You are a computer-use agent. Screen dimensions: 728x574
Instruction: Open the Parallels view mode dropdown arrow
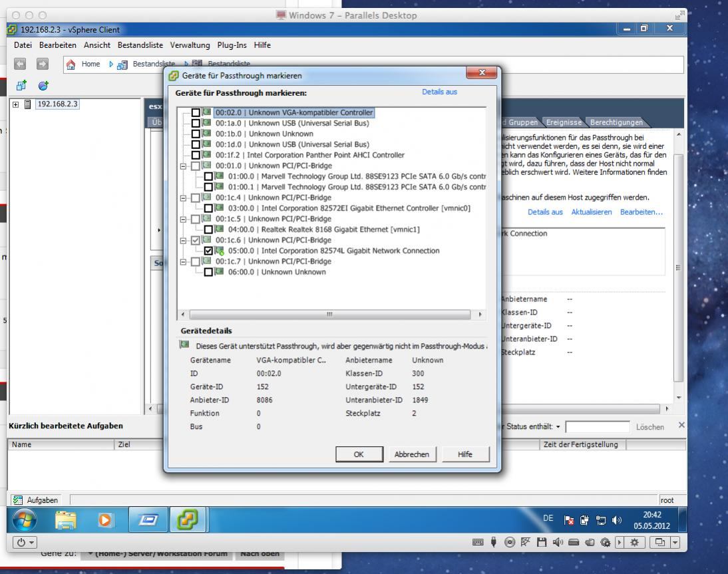(x=675, y=542)
